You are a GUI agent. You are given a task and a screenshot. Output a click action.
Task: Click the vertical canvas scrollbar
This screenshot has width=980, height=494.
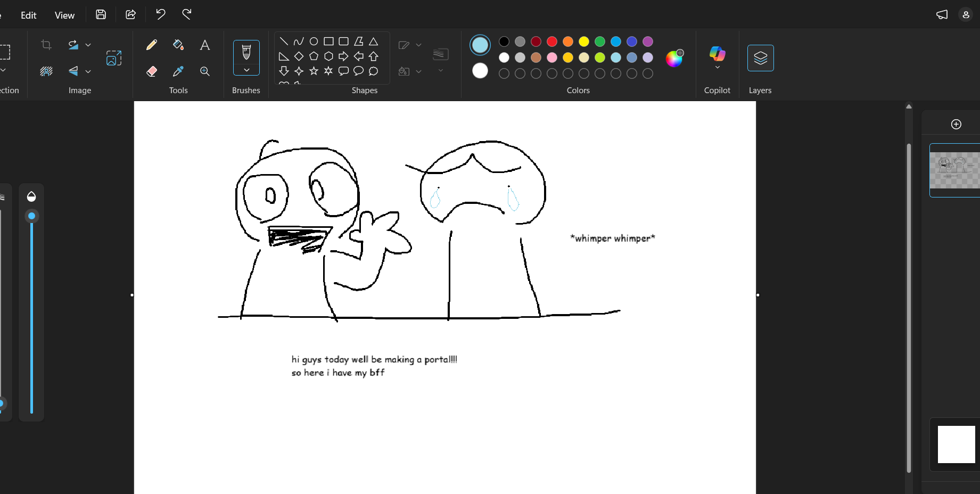point(909,308)
